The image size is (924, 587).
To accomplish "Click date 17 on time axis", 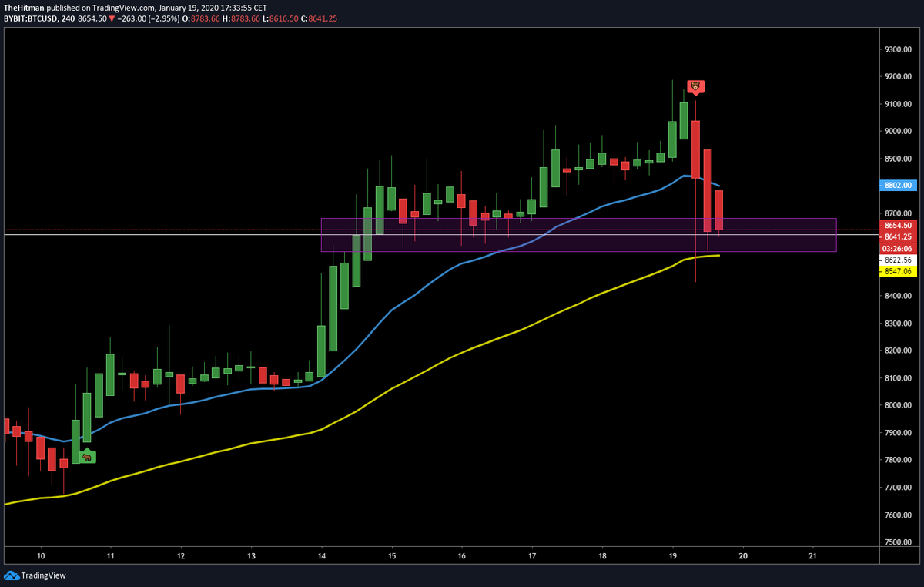I will pyautogui.click(x=532, y=555).
